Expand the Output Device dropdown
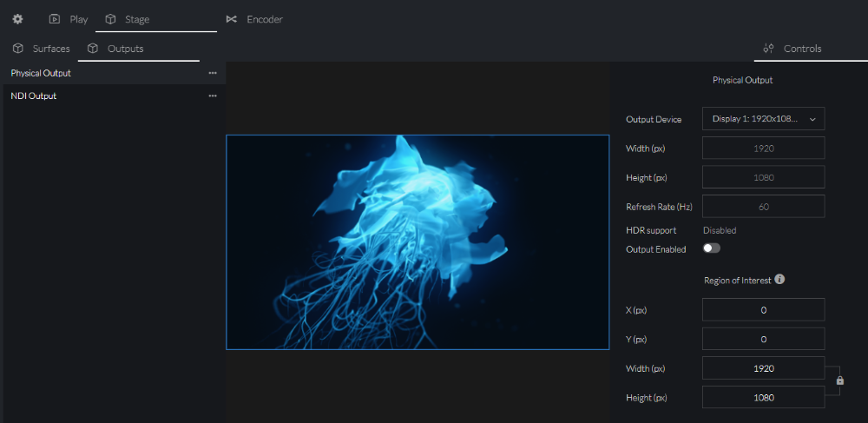 [x=763, y=119]
